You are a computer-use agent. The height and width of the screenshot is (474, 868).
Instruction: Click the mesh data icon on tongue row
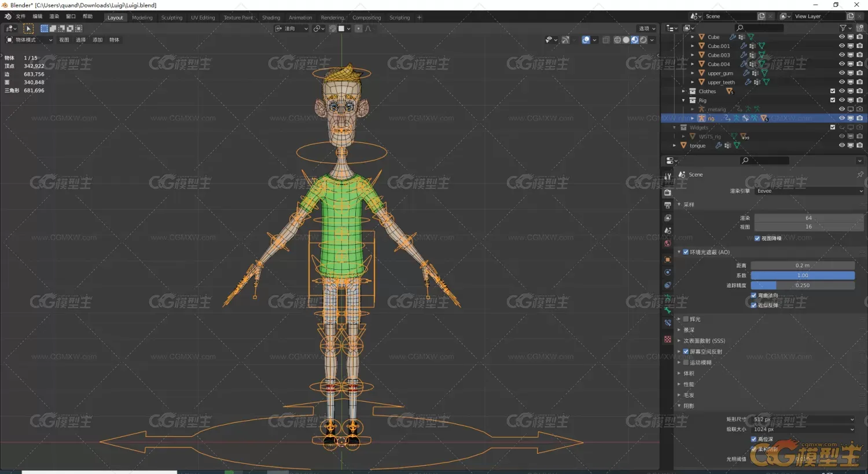pos(737,145)
